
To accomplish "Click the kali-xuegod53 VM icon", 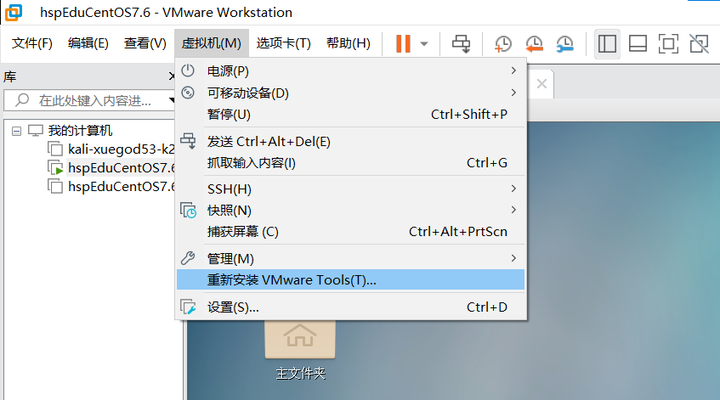I will [x=56, y=149].
